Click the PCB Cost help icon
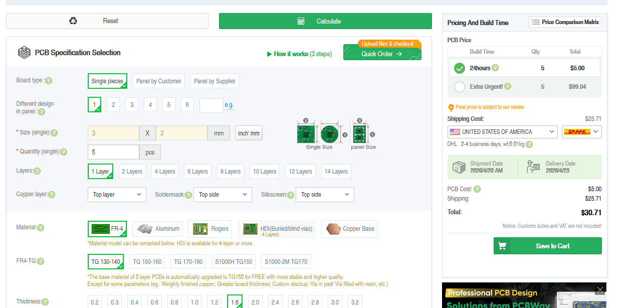Image resolution: width=644 pixels, height=308 pixels. pyautogui.click(x=477, y=189)
